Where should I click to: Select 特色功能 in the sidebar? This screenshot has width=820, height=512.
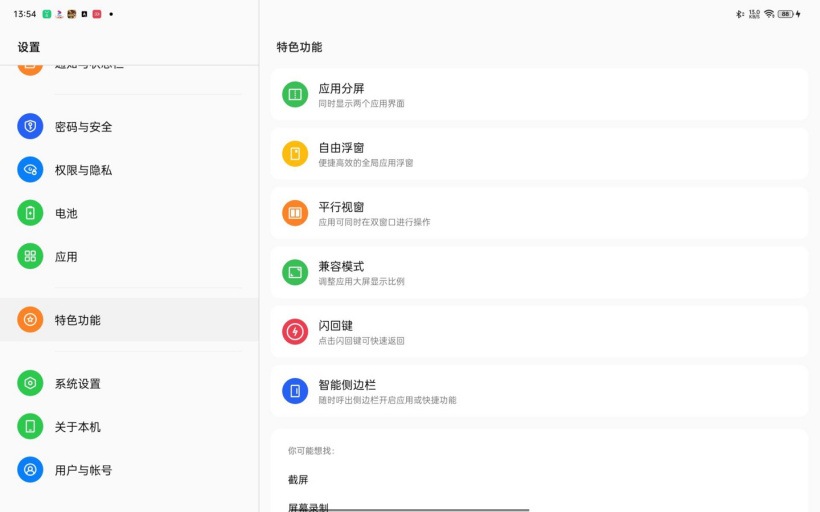click(x=129, y=320)
